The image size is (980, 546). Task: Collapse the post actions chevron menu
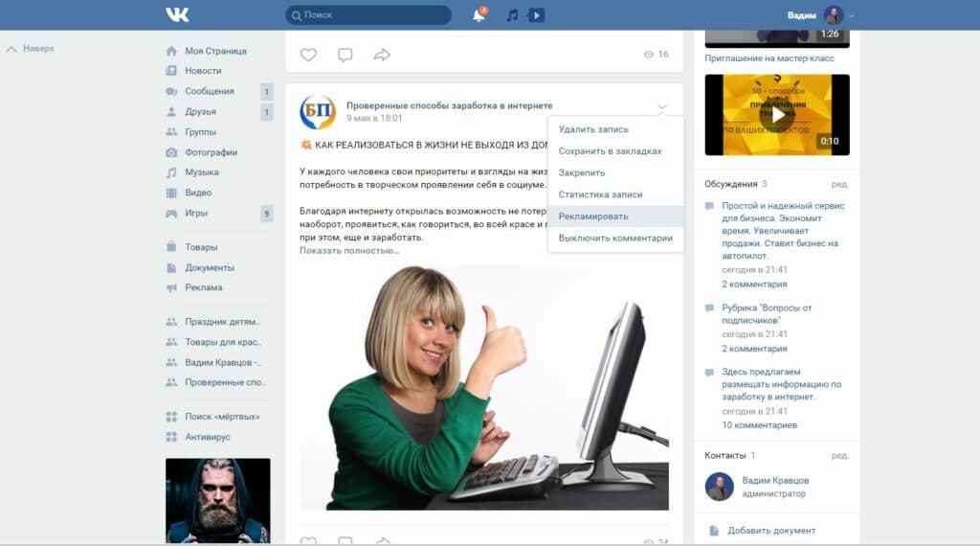[662, 106]
